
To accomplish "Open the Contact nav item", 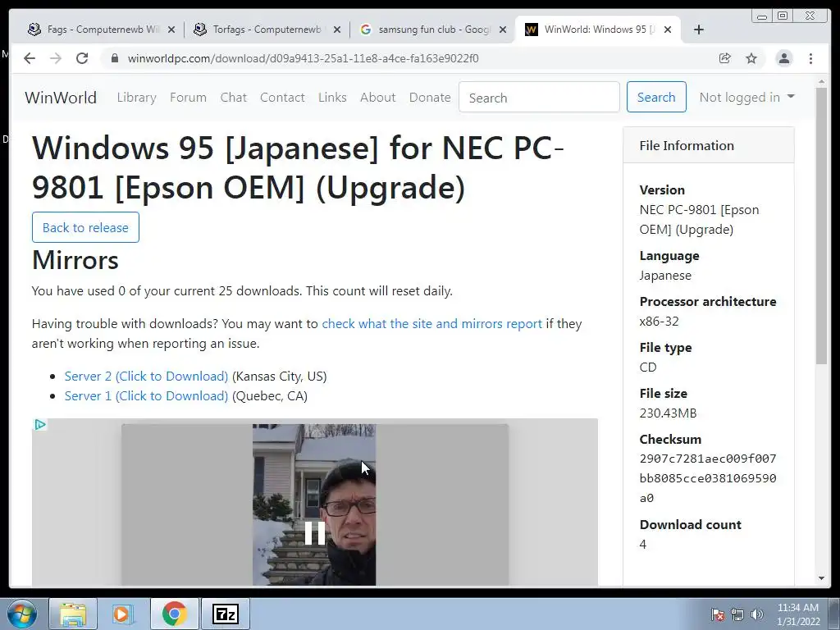I will 282,98.
